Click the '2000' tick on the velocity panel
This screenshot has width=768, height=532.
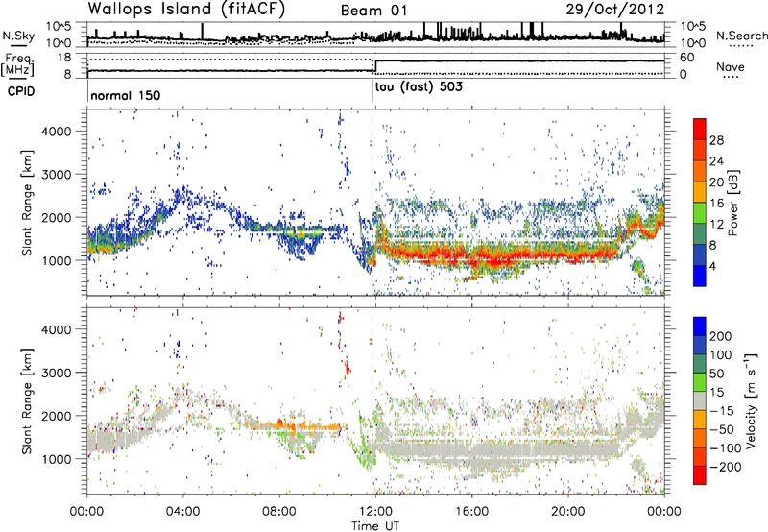[57, 416]
